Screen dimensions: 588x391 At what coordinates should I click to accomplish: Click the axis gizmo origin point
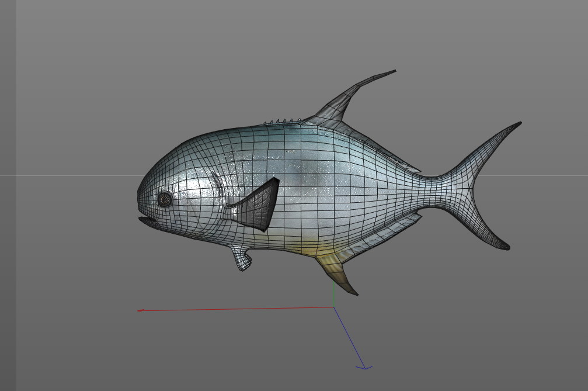point(334,307)
